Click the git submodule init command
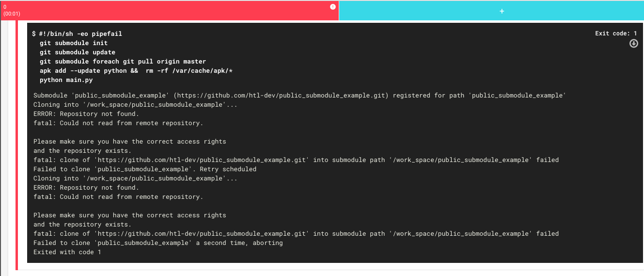Screen dimensions: 644x276 74,43
